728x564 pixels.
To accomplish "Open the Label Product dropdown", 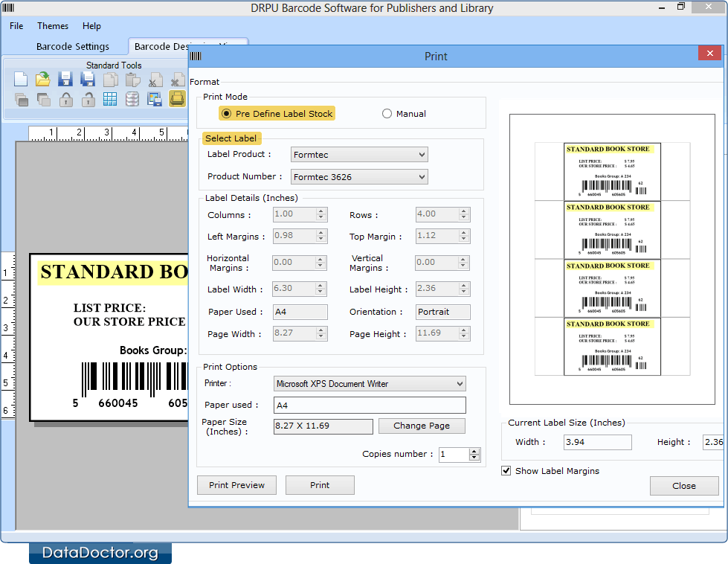I will [359, 155].
